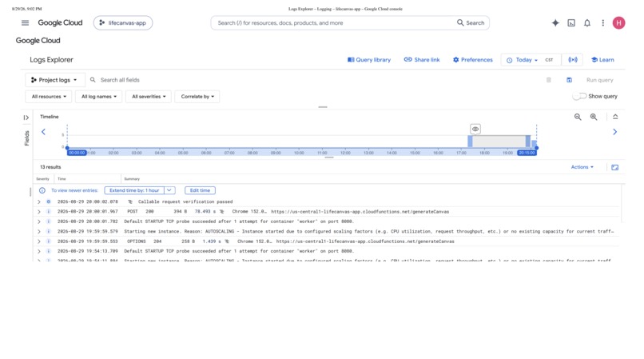Open the Today time range picker
The height and width of the screenshot is (359, 644).
click(x=523, y=60)
